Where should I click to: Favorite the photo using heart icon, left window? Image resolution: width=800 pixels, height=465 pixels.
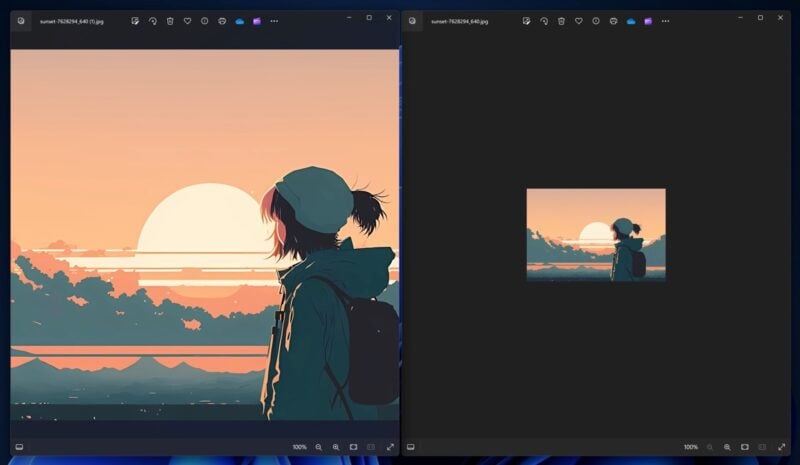pyautogui.click(x=187, y=21)
